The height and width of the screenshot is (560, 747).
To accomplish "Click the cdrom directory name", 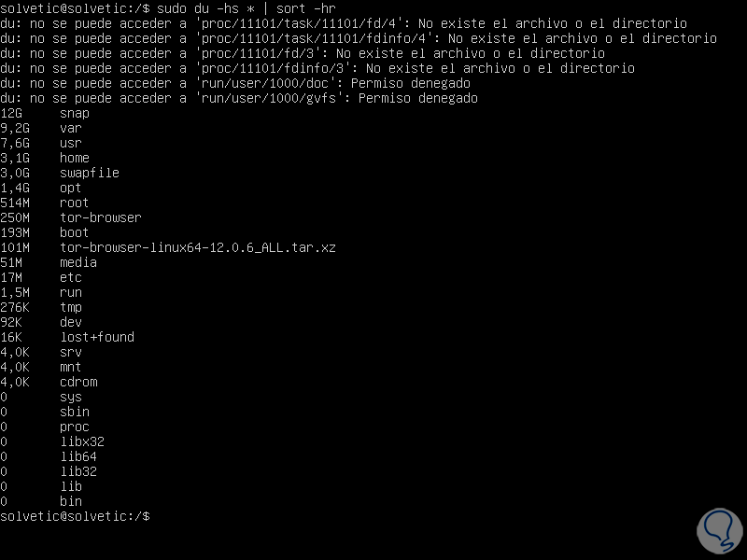I will (x=78, y=382).
